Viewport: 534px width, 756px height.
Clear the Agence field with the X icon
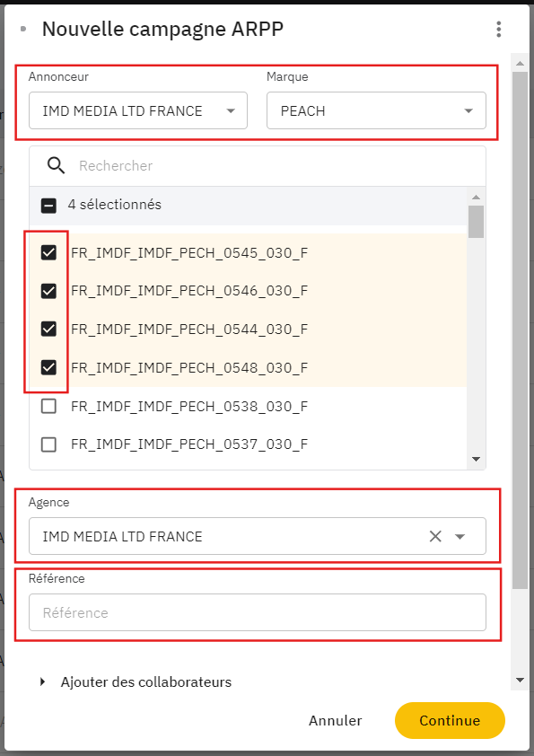click(435, 536)
